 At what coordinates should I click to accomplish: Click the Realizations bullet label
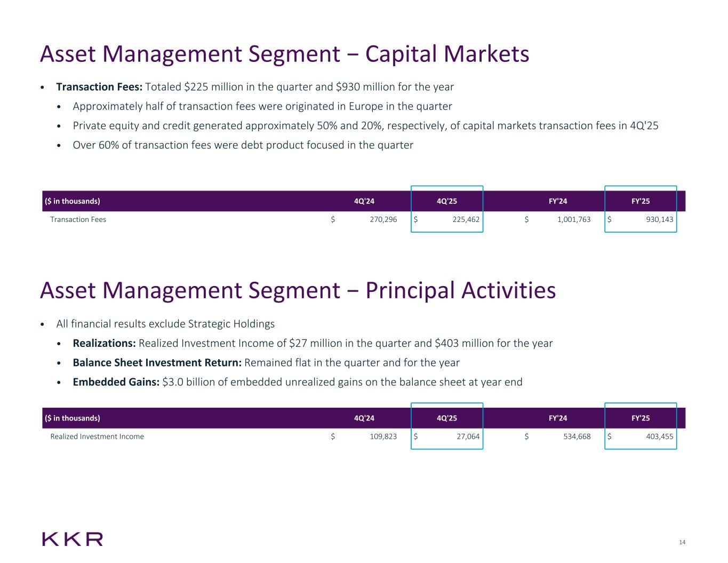pos(104,343)
